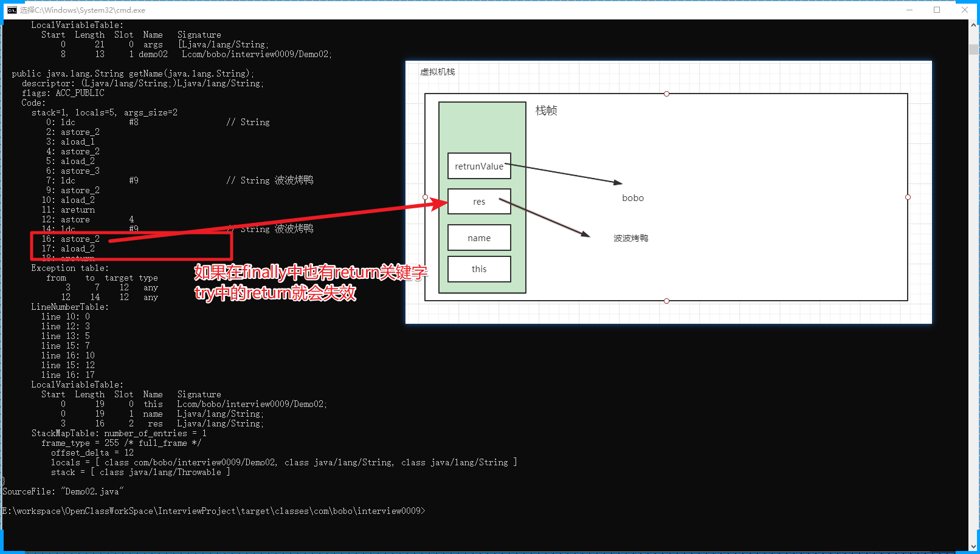Click the 'demo02' row in LocalVariableTable
This screenshot has height=554, width=980.
196,54
